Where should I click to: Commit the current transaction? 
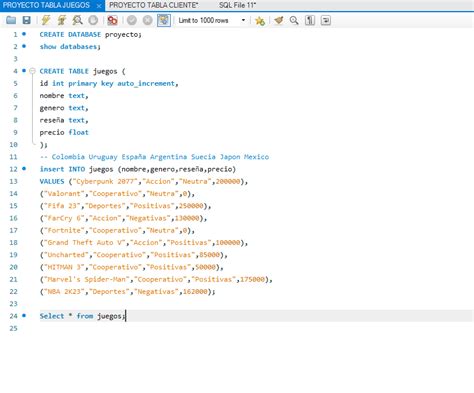(x=132, y=20)
